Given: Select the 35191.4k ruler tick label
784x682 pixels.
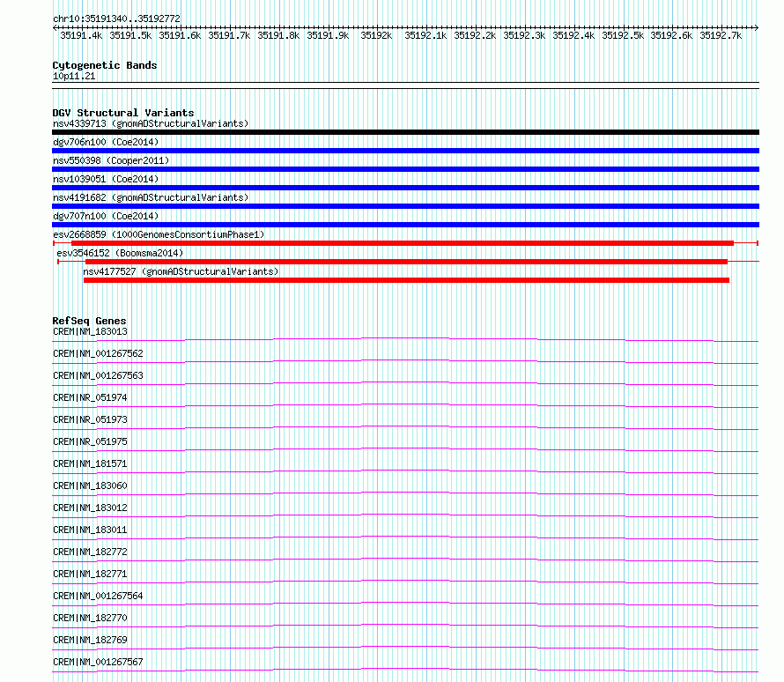Looking at the screenshot, I should pyautogui.click(x=81, y=35).
